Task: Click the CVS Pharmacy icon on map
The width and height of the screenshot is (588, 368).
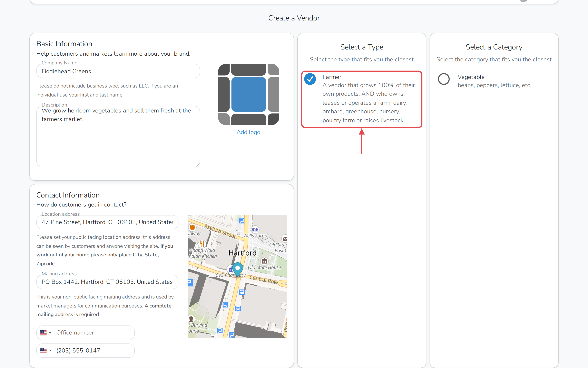Action: 230,269
